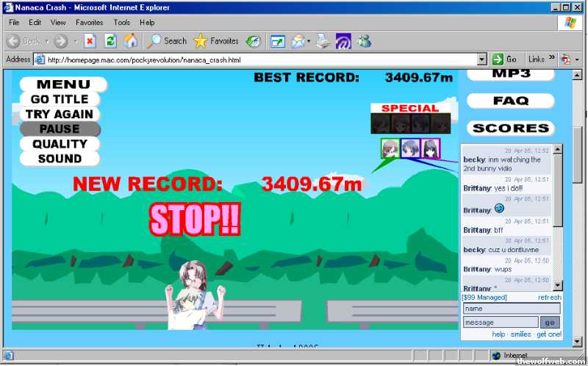The image size is (588, 366).
Task: Open the Favorites star button
Action: click(216, 41)
